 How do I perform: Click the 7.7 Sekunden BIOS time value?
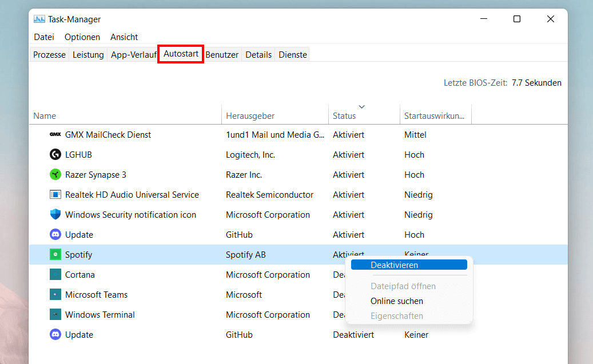tap(536, 83)
